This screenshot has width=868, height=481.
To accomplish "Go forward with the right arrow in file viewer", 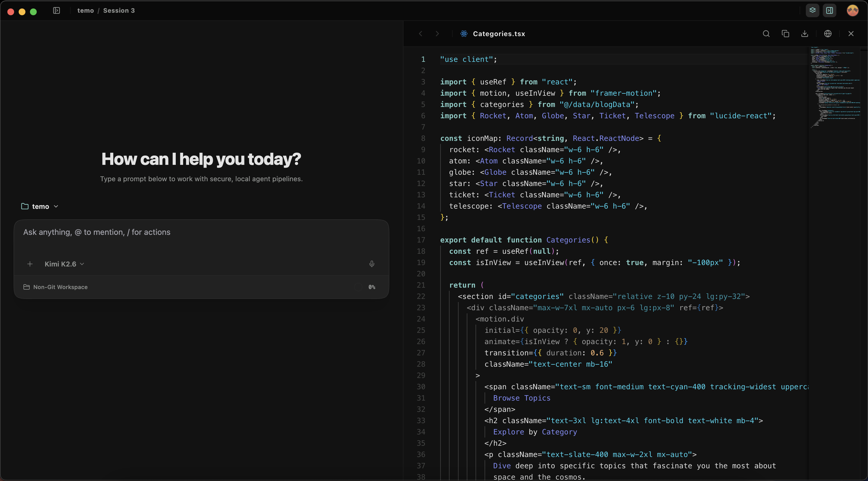I will [x=437, y=34].
